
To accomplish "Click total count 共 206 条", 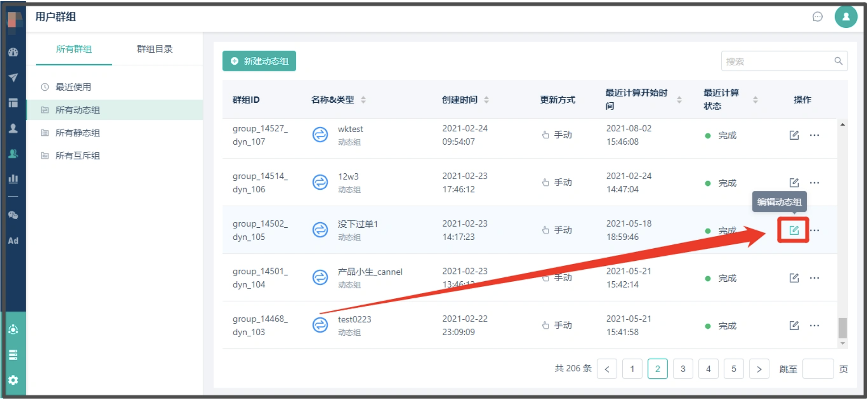I will coord(573,369).
